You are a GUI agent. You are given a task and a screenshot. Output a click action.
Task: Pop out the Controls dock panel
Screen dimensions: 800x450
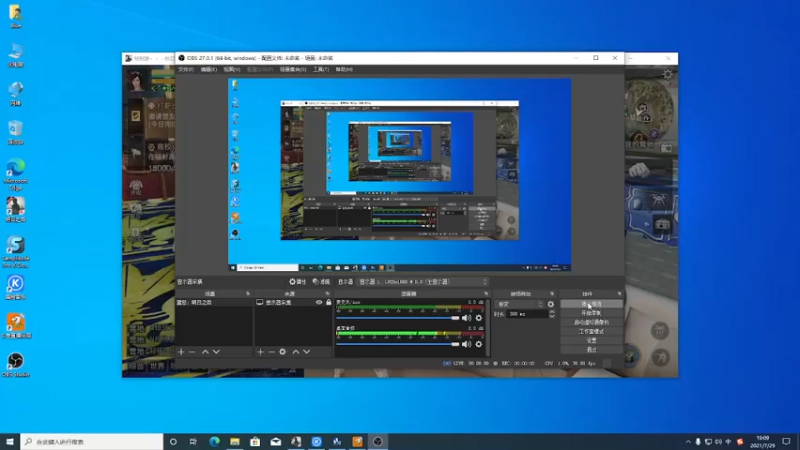point(619,294)
